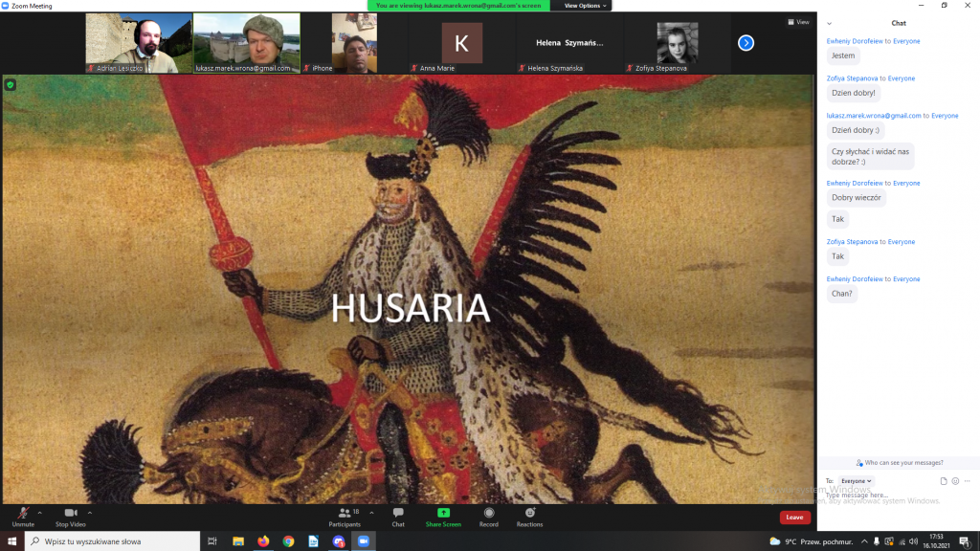
Task: Leave the meeting
Action: [794, 518]
